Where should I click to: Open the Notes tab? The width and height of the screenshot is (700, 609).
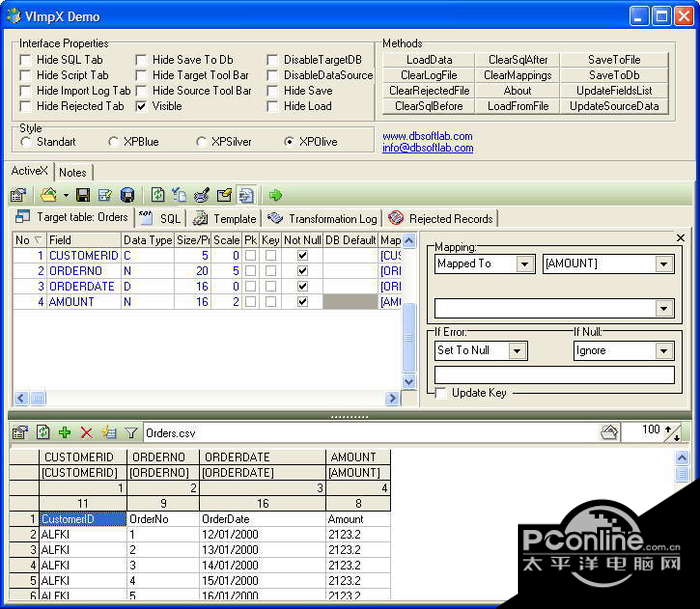pos(73,172)
